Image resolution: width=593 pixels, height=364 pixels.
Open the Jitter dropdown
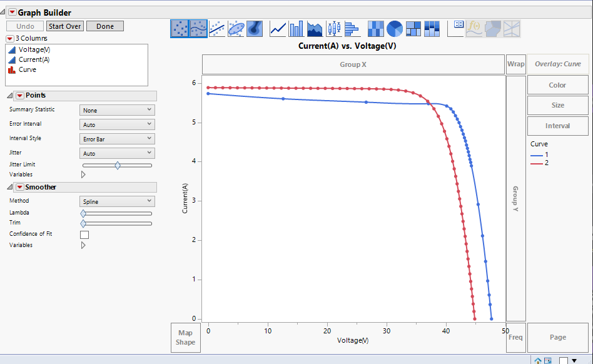pos(117,153)
